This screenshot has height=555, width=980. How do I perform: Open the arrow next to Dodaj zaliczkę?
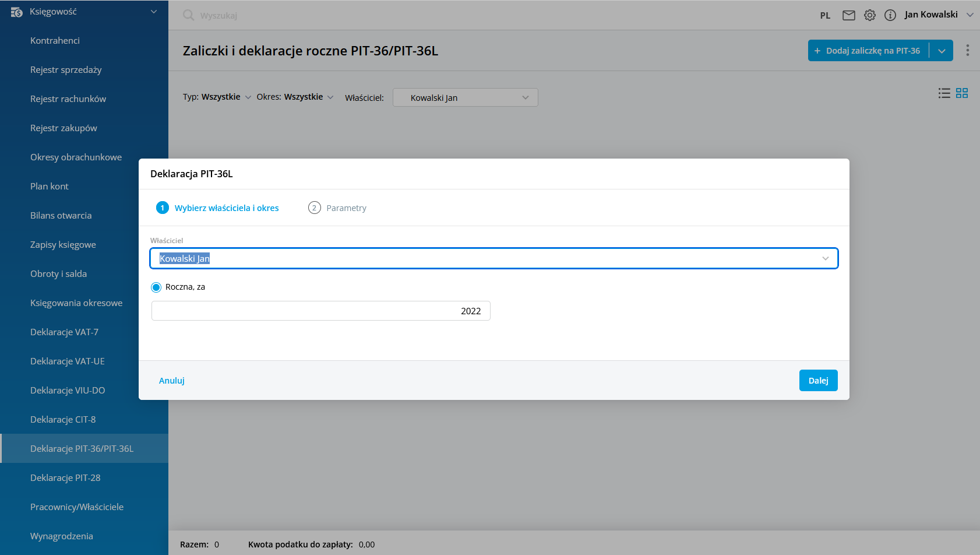pyautogui.click(x=942, y=51)
